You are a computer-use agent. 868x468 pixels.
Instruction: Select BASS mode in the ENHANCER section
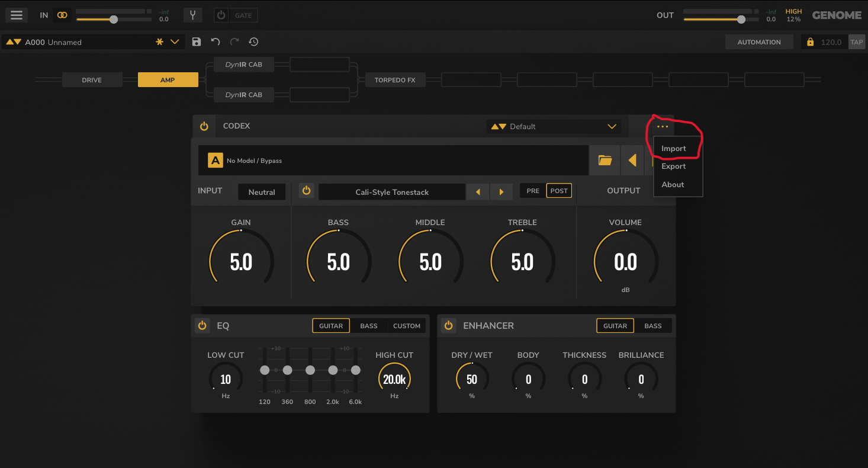point(653,326)
